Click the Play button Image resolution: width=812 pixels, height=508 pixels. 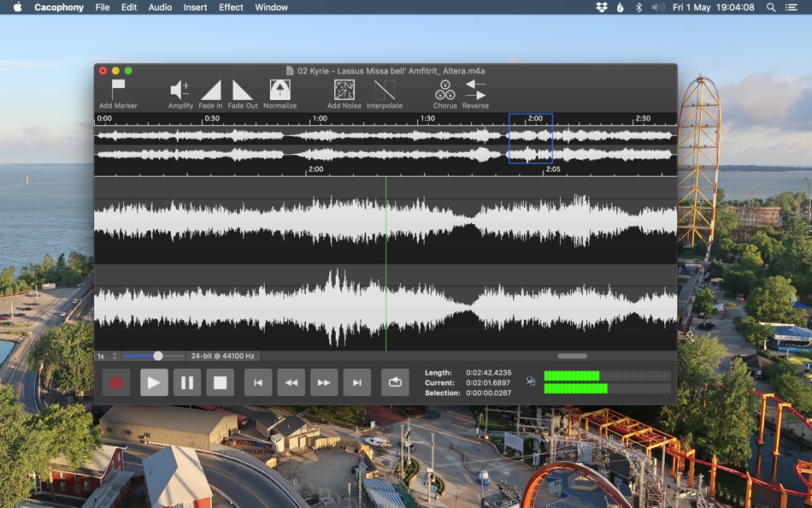[x=154, y=382]
